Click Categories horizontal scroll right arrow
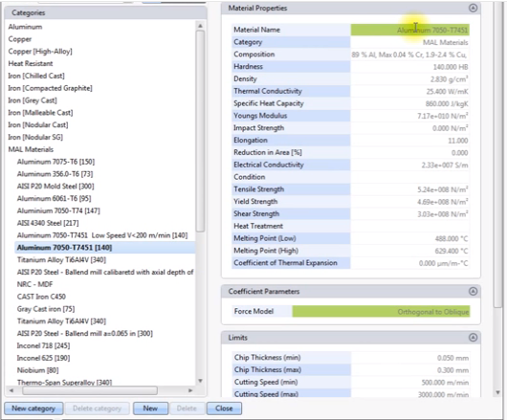 point(190,390)
